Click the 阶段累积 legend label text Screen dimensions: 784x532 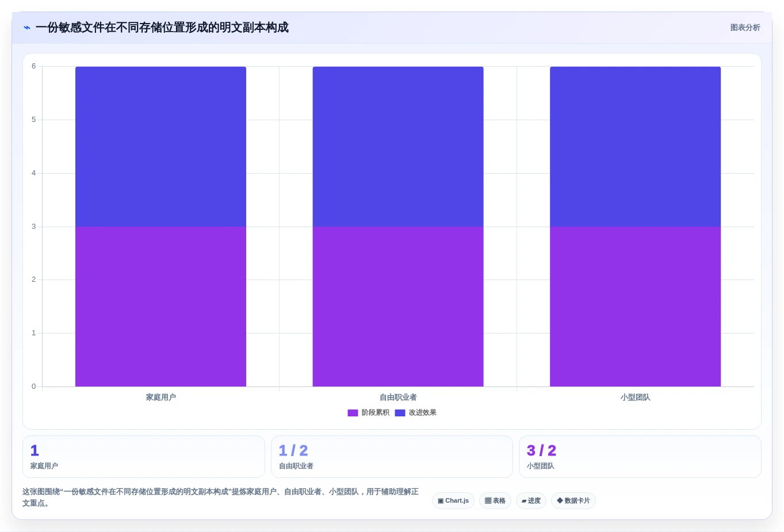pos(375,413)
